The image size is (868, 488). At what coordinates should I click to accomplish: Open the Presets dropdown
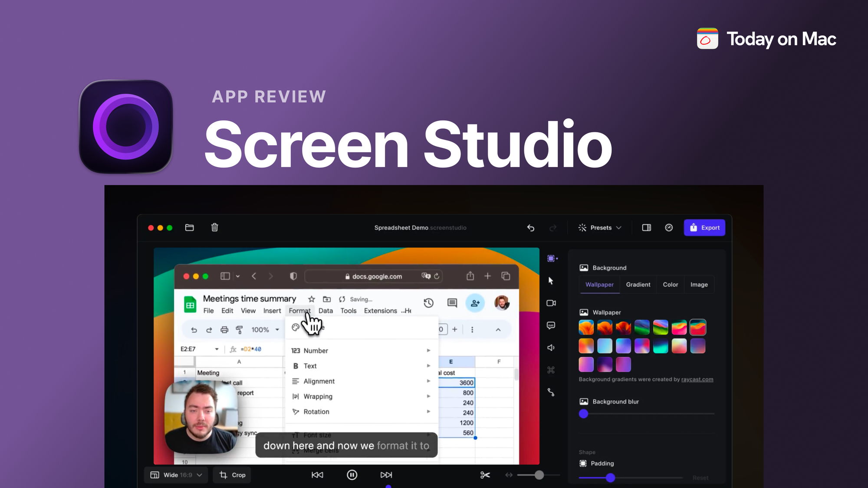click(x=600, y=227)
